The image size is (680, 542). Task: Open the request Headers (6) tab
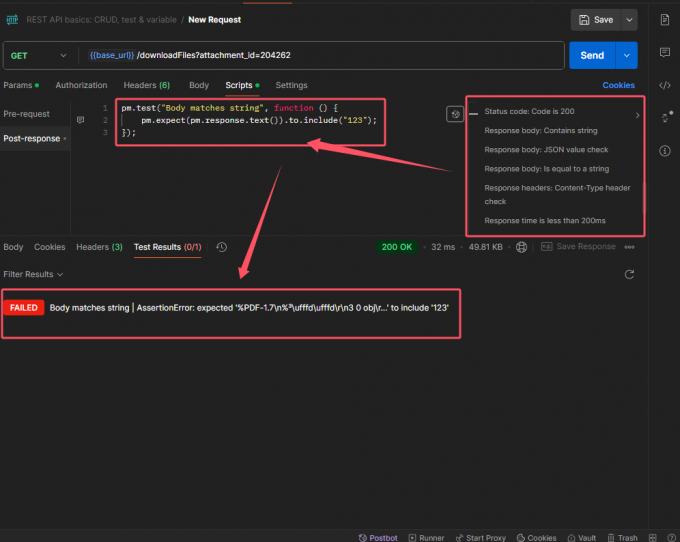147,85
